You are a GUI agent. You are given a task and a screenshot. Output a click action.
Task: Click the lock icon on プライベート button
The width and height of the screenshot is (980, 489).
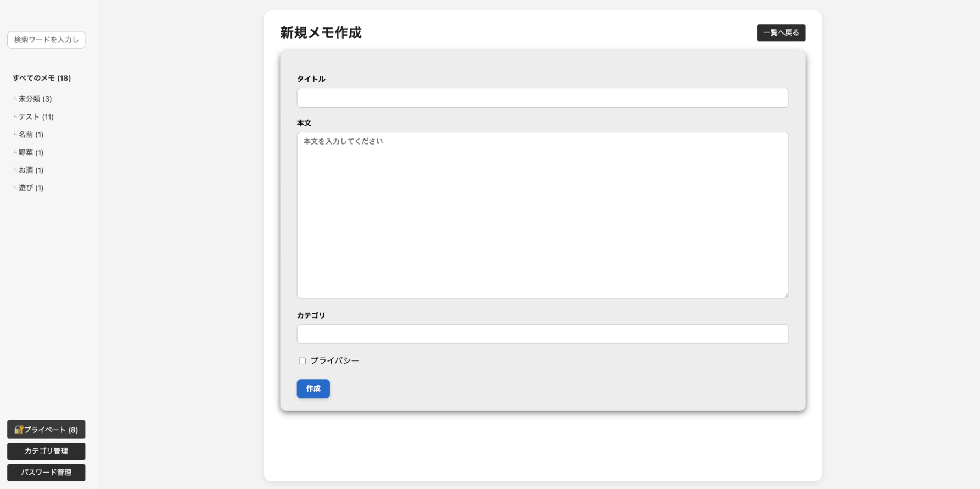coord(18,430)
